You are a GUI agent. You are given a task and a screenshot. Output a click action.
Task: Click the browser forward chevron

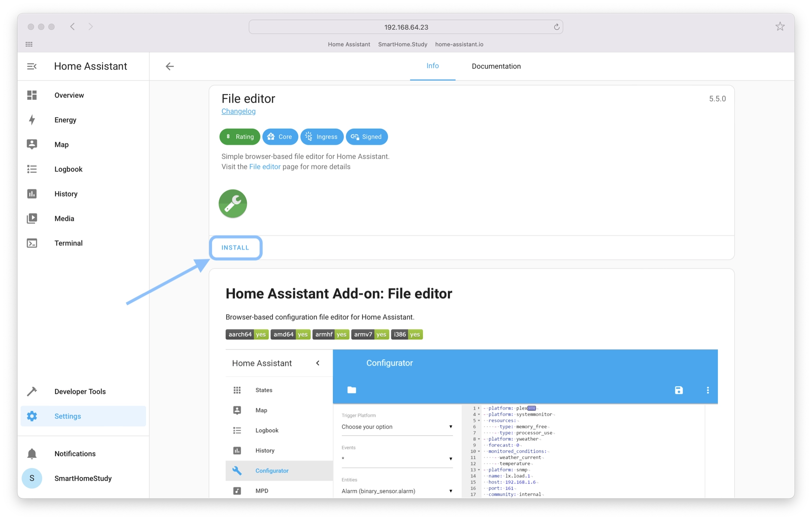(x=91, y=27)
